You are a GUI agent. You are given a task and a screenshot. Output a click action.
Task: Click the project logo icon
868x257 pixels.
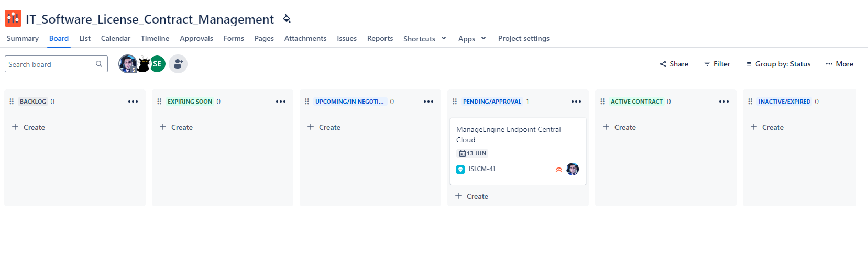(13, 18)
